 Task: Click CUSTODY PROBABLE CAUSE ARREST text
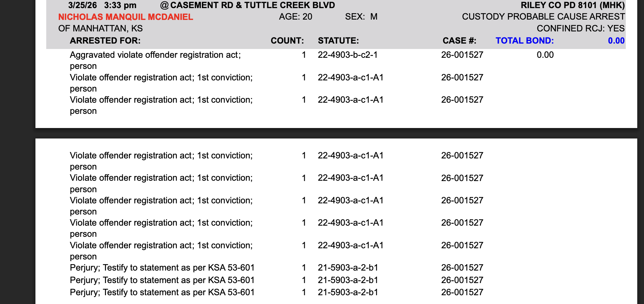[x=543, y=17]
